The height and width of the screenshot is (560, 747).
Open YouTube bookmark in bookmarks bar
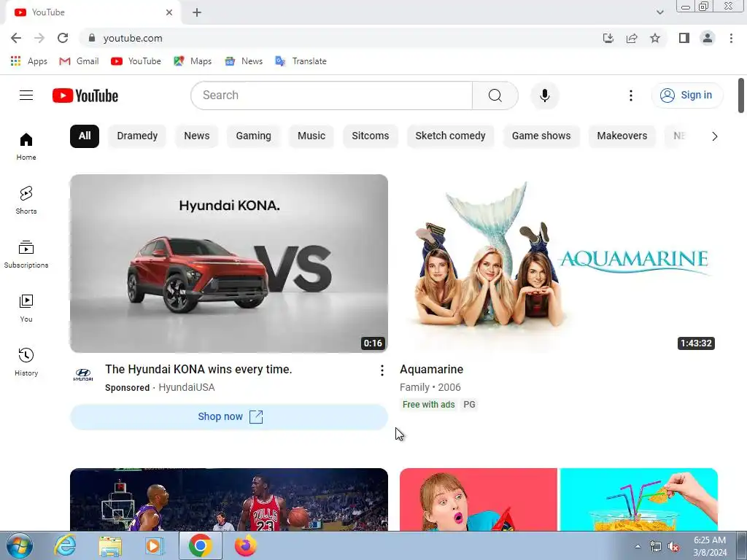[136, 61]
